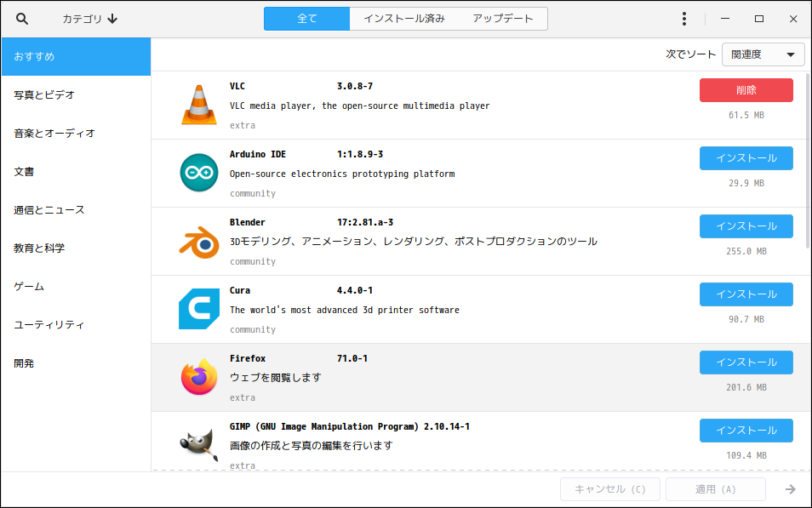Click Arduino description Open-source electronics text
This screenshot has width=812, height=508.
pyautogui.click(x=342, y=174)
